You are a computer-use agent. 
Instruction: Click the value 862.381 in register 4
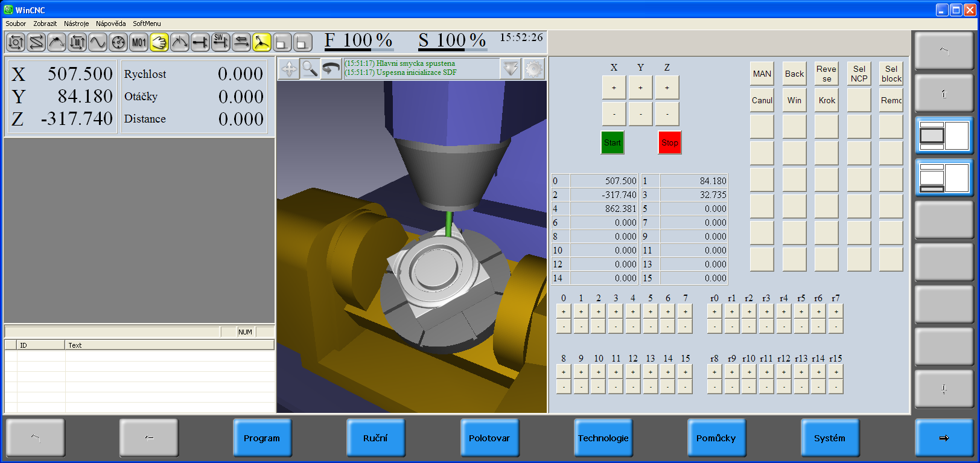click(x=604, y=209)
